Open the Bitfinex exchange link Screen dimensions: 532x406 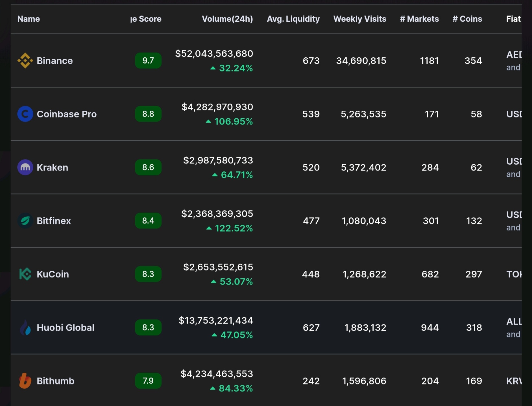tap(54, 221)
